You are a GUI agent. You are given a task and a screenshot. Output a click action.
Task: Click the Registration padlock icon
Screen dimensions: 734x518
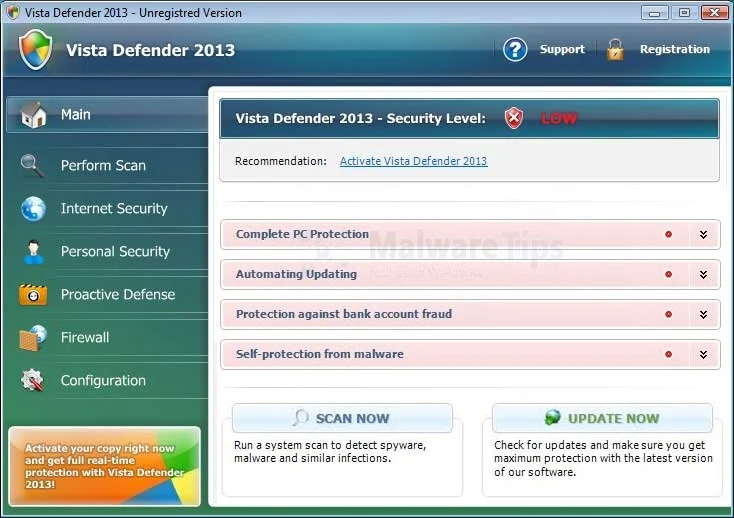[616, 50]
